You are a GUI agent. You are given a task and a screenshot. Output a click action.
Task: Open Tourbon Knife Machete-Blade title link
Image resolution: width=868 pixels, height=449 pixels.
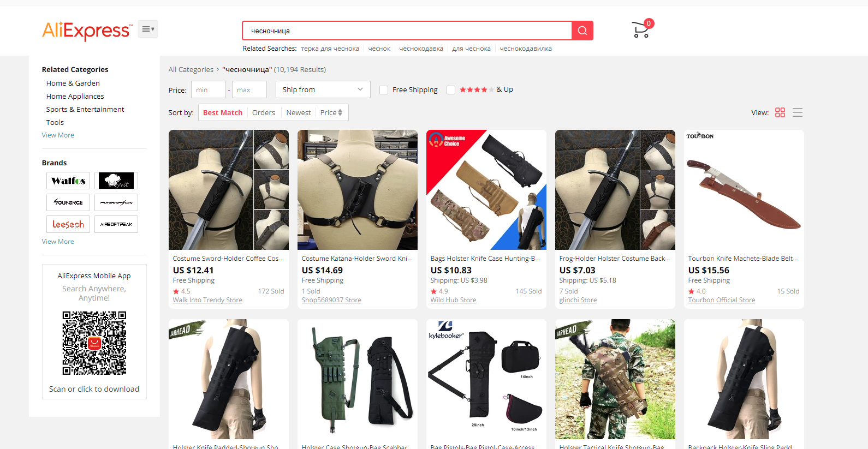pos(743,259)
